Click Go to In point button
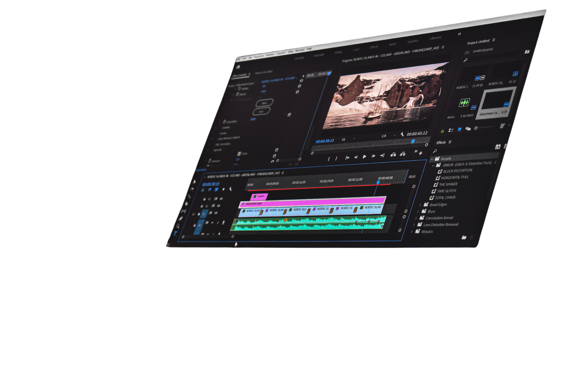The image size is (588, 392). click(347, 157)
